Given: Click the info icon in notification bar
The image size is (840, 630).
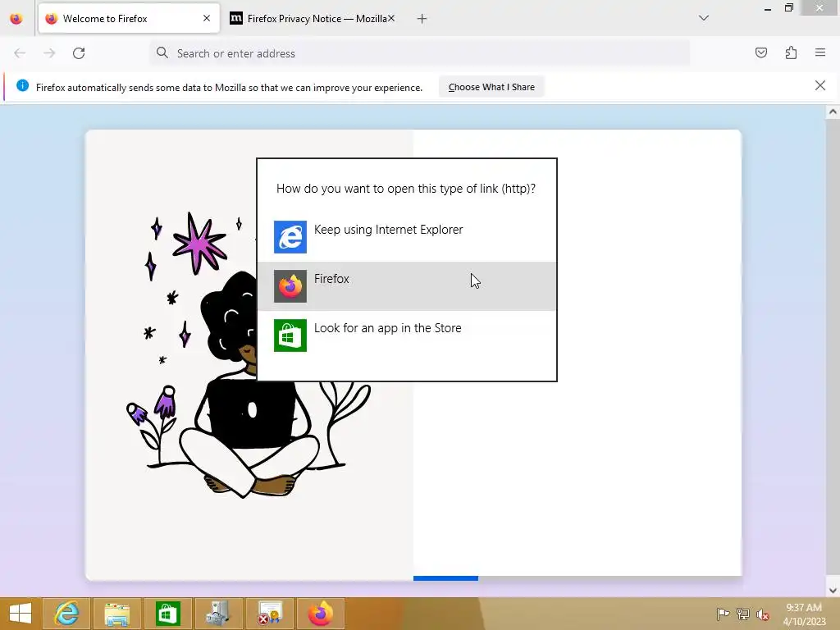Looking at the screenshot, I should [22, 85].
